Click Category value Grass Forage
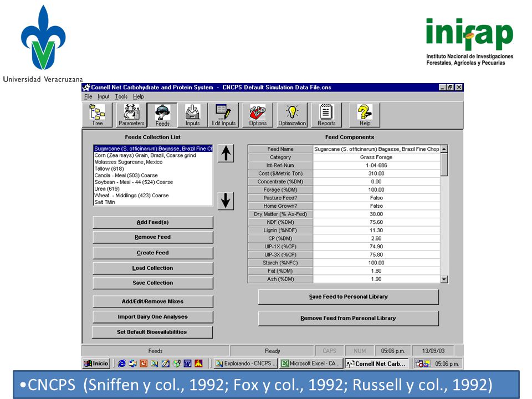Viewport: 532px width, 399px height. click(377, 157)
